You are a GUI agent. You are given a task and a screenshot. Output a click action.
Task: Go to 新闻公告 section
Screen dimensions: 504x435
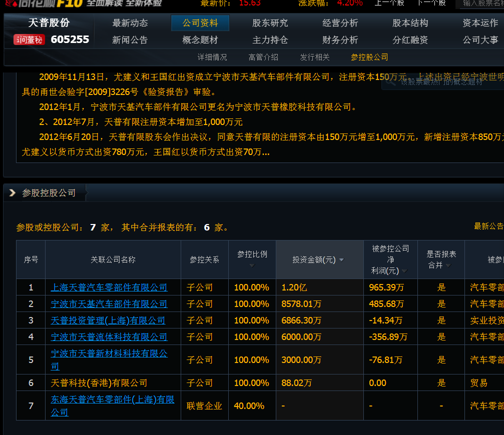tap(130, 40)
